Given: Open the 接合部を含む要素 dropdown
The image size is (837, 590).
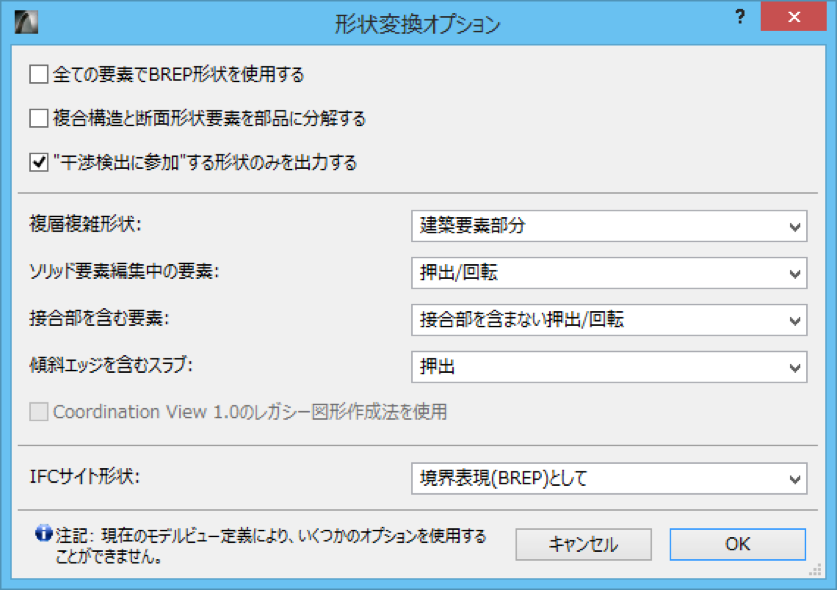Looking at the screenshot, I should [x=609, y=320].
